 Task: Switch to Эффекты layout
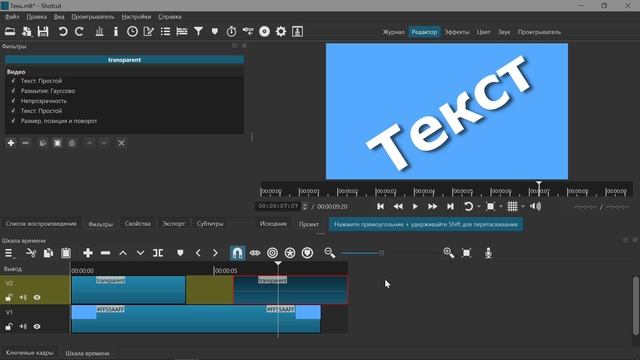click(x=457, y=32)
